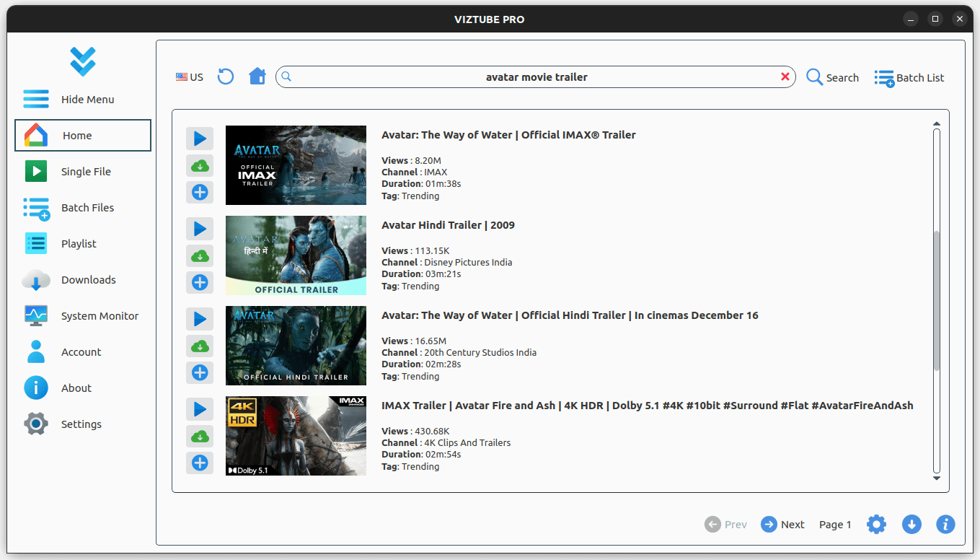Add the 20th Century Studios India trailer to batch
The width and height of the screenshot is (980, 560).
[200, 372]
